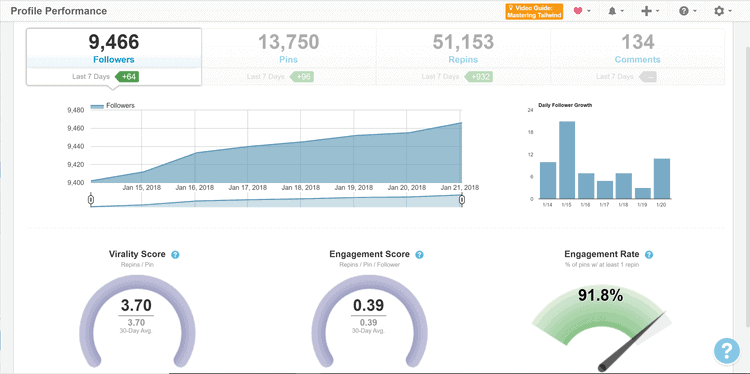750x374 pixels.
Task: Open the question mark help icon in header
Action: [684, 11]
